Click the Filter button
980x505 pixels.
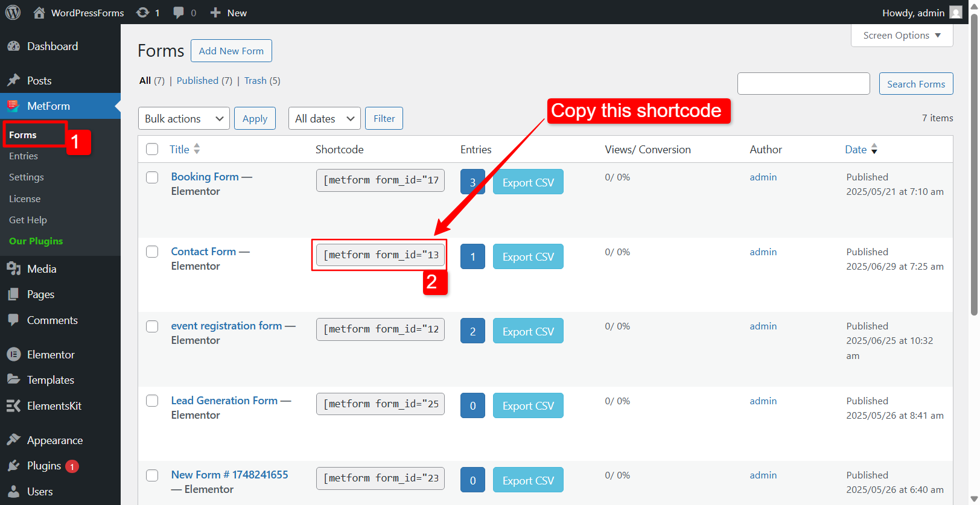[384, 118]
